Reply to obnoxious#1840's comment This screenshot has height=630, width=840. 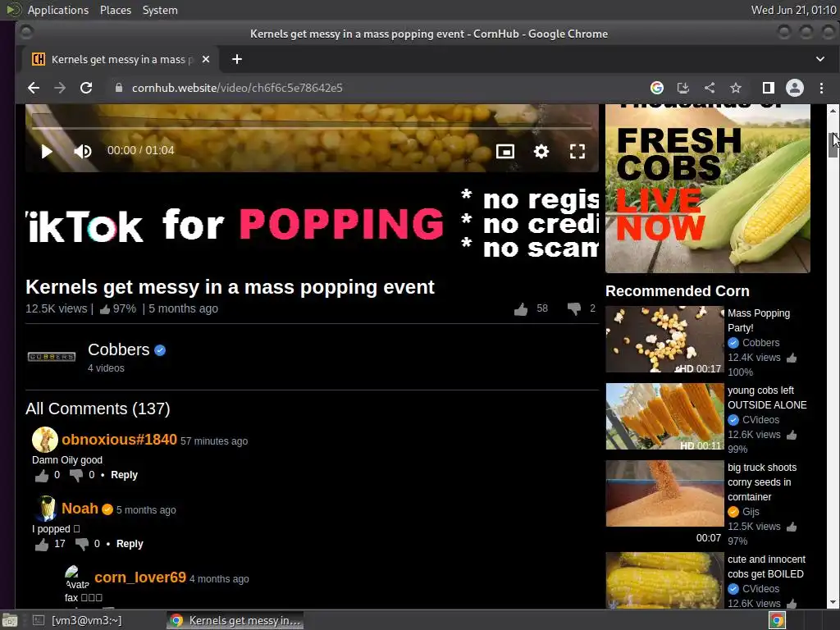coord(124,475)
